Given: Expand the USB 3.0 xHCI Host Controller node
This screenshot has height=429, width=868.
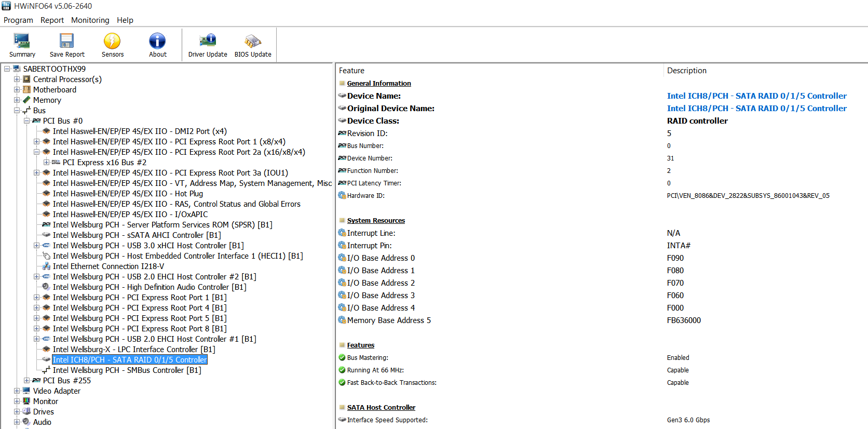Looking at the screenshot, I should click(37, 245).
